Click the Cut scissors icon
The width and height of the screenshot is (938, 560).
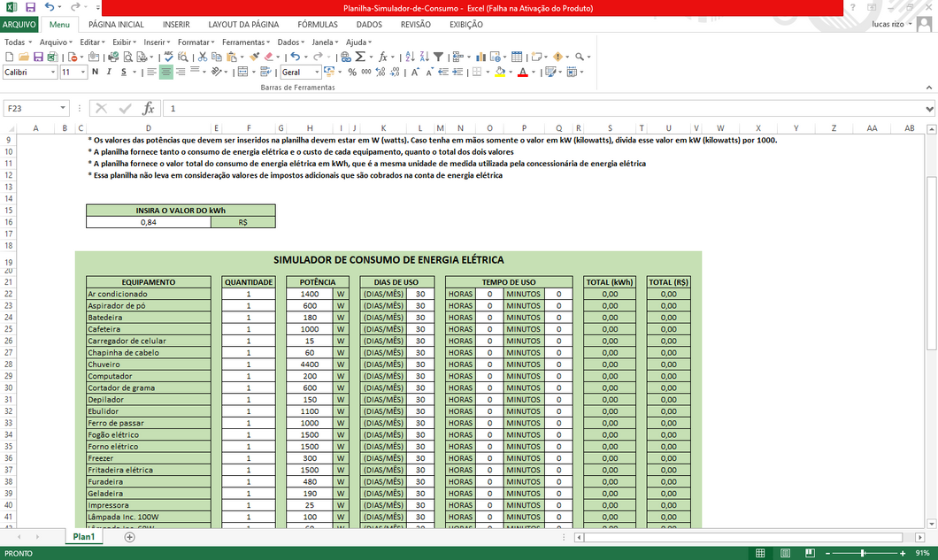click(204, 57)
